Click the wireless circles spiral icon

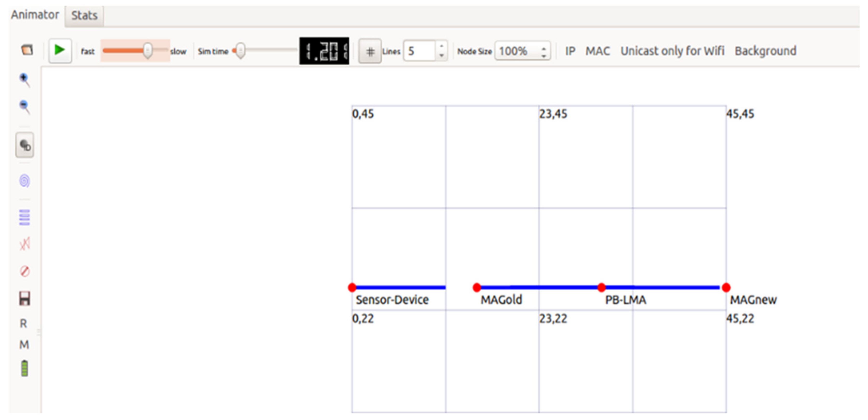click(25, 181)
